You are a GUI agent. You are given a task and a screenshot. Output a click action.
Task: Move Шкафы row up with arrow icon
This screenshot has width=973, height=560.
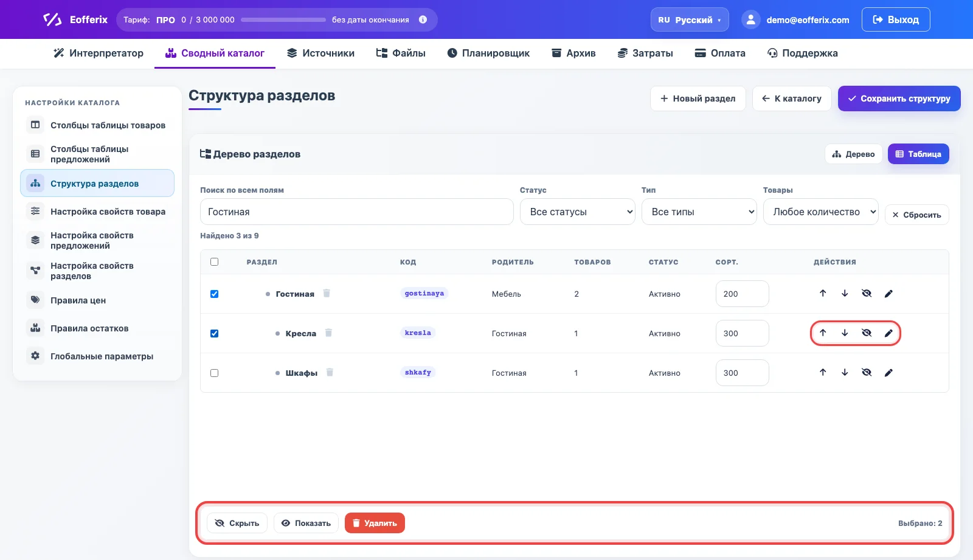(823, 373)
